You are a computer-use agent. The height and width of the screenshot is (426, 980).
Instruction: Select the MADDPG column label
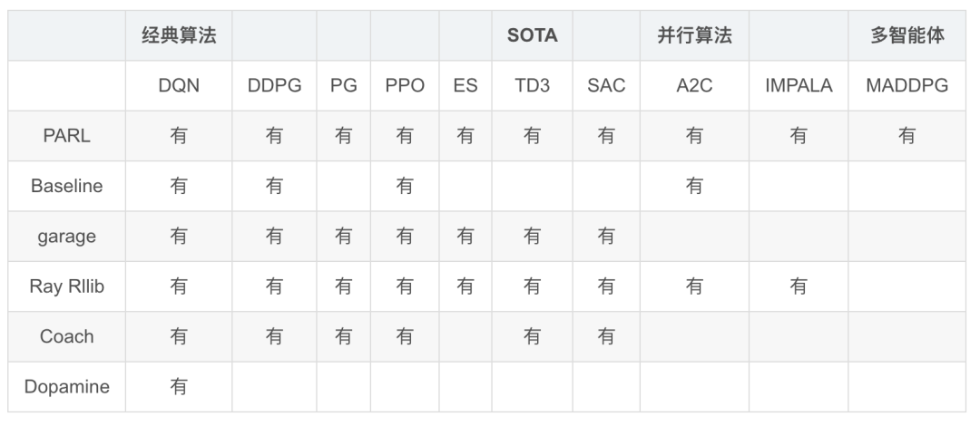point(906,85)
